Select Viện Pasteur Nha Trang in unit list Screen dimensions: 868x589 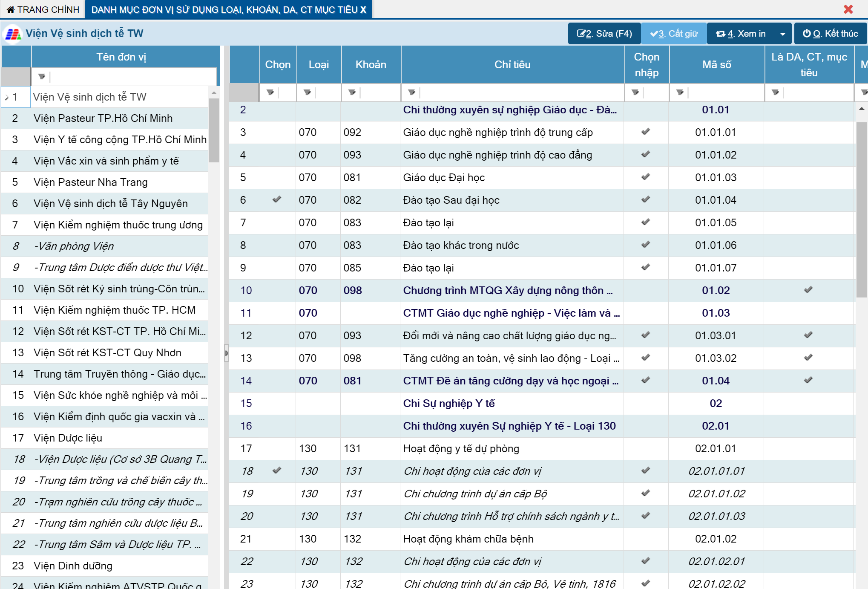coord(91,182)
